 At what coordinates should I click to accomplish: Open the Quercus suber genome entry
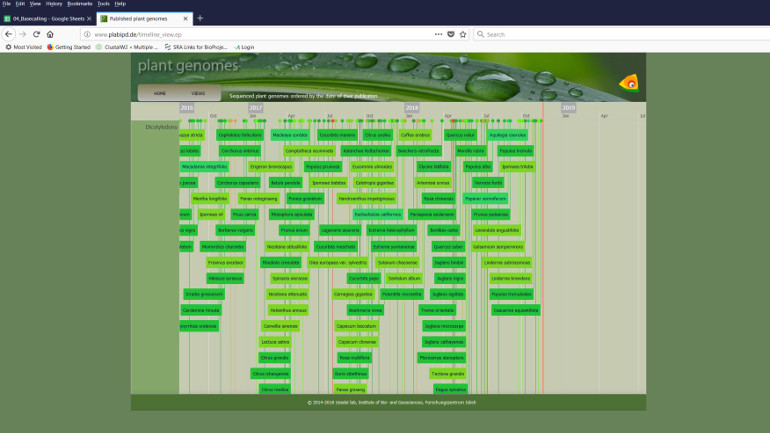click(x=448, y=246)
